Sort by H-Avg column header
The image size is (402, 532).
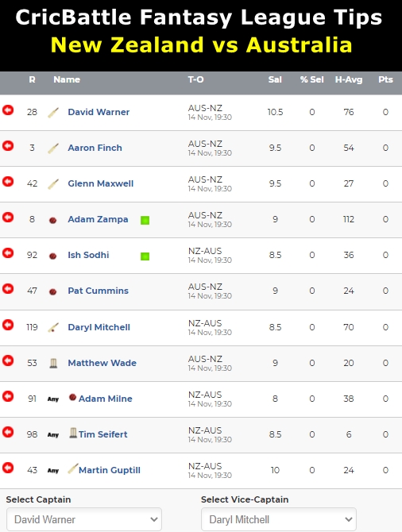349,79
